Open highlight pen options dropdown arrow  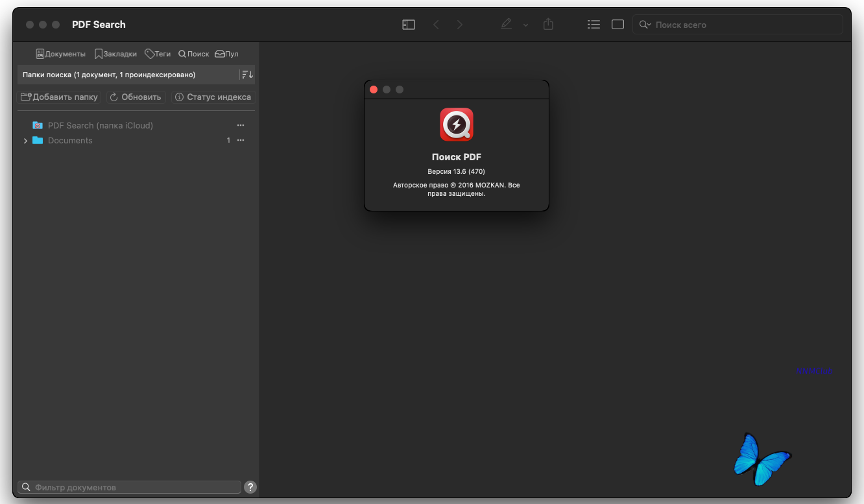pyautogui.click(x=525, y=25)
